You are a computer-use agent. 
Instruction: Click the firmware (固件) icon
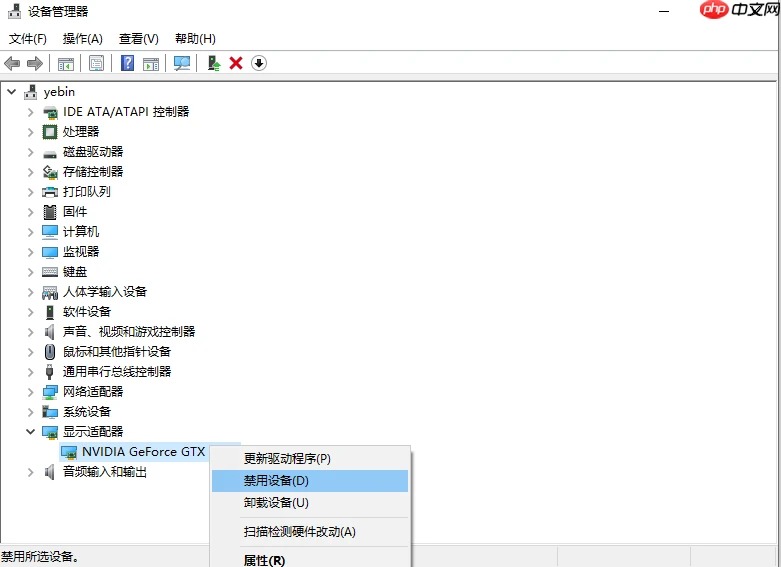pos(50,212)
